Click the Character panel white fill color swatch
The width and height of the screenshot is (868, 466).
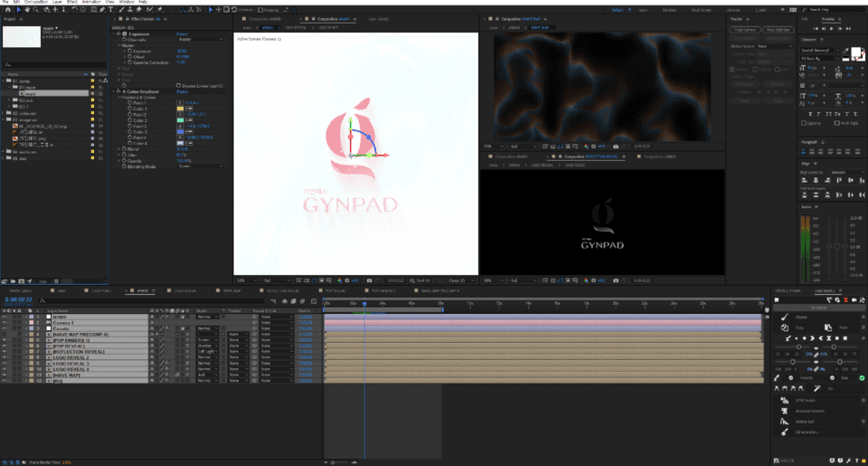point(855,52)
